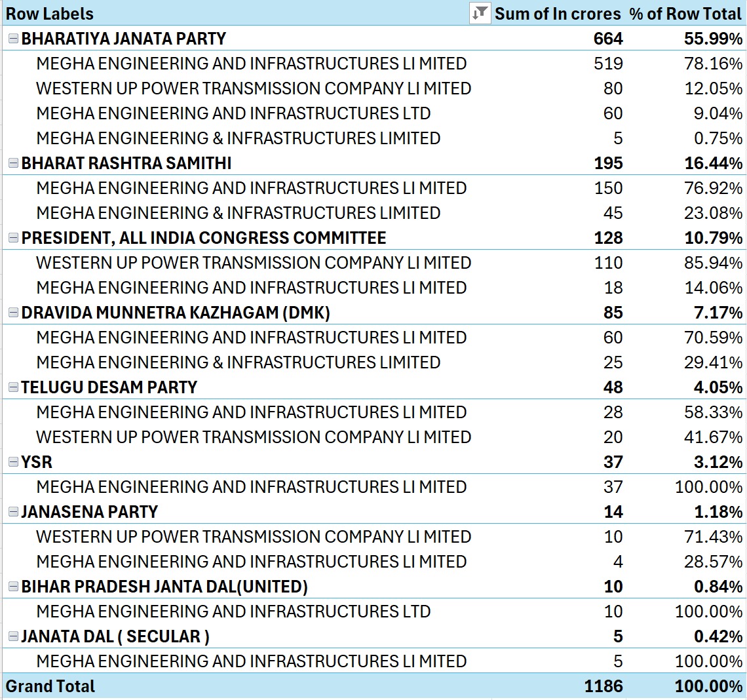Select the value 128 cell
Image resolution: width=747 pixels, height=700 pixels.
(x=608, y=238)
